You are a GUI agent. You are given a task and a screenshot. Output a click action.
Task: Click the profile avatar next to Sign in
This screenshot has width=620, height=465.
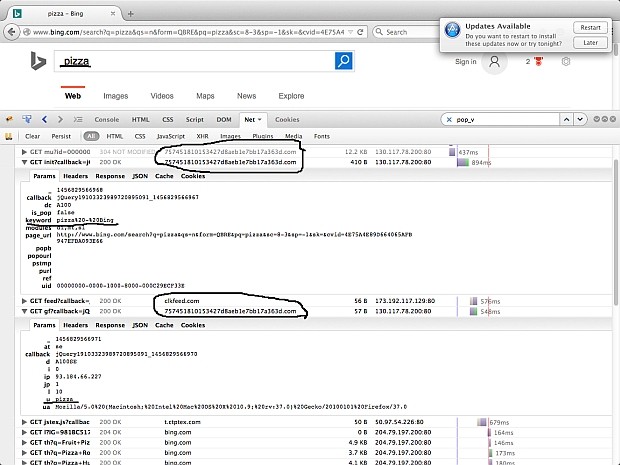[x=494, y=62]
